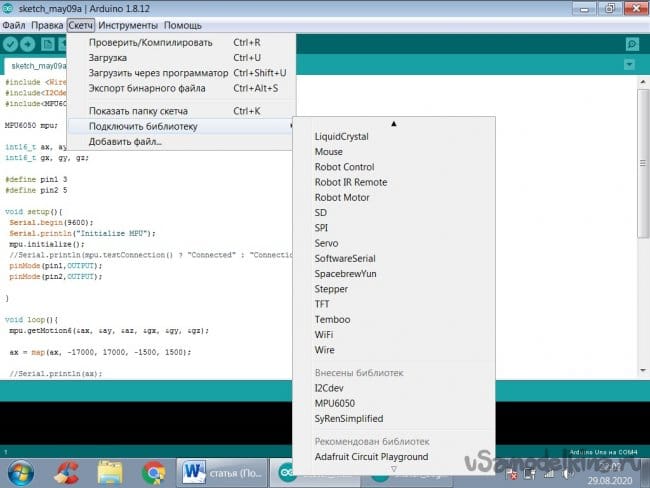Open the tab options dropdown arrow
The width and height of the screenshot is (650, 488).
click(x=629, y=64)
